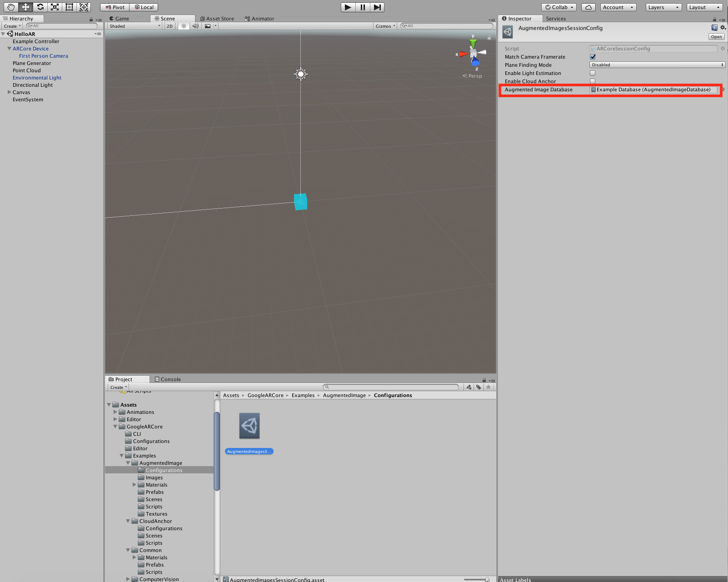Viewport: 728px width, 582px height.
Task: Switch to the Console tab
Action: pos(168,379)
